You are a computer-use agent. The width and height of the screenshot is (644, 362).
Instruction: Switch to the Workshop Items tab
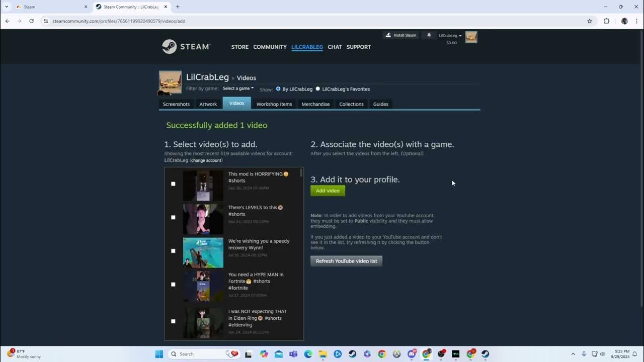tap(274, 104)
